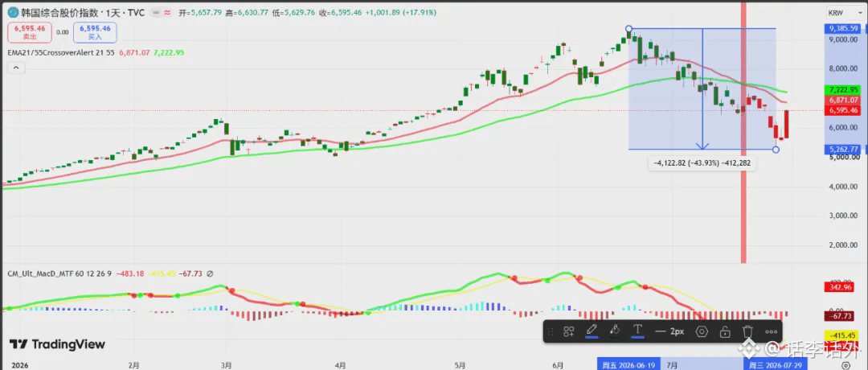This screenshot has width=868, height=370.
Task: Click the 0.00 spread value
Action: (x=62, y=32)
